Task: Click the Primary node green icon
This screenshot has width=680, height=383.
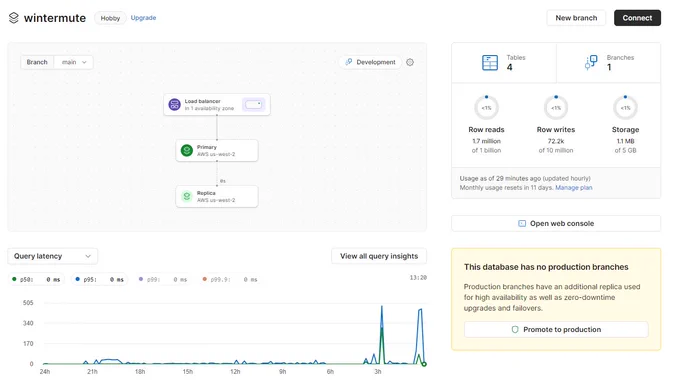Action: pyautogui.click(x=186, y=151)
